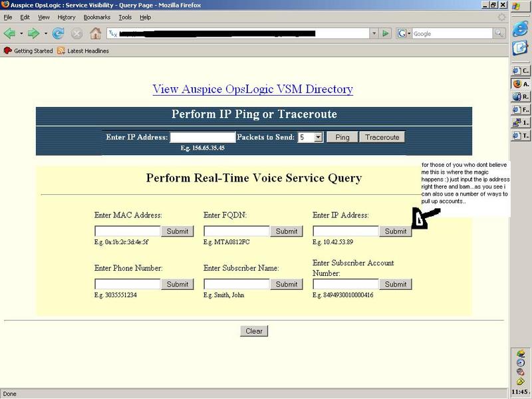This screenshot has width=532, height=399.
Task: Click the Ping button
Action: pyautogui.click(x=342, y=137)
